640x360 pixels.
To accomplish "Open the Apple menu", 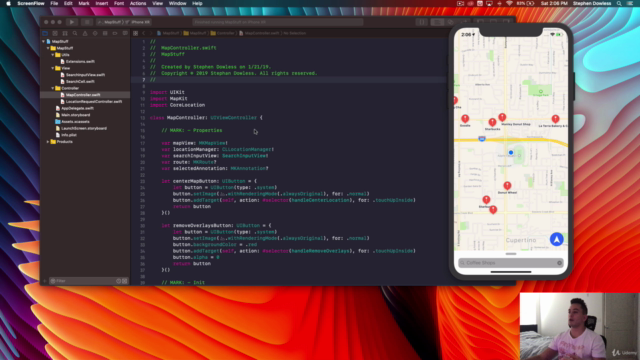I will pyautogui.click(x=8, y=3).
